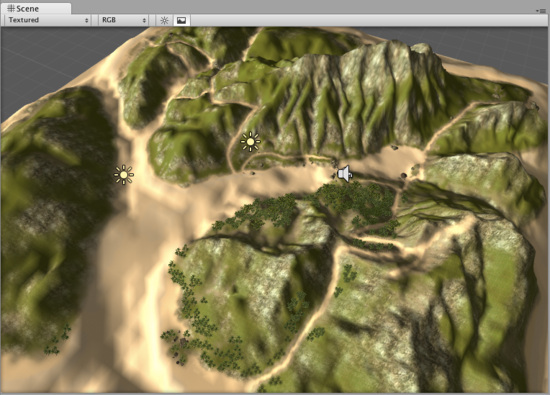
Task: Toggle the skybox and effects image button
Action: click(x=181, y=20)
